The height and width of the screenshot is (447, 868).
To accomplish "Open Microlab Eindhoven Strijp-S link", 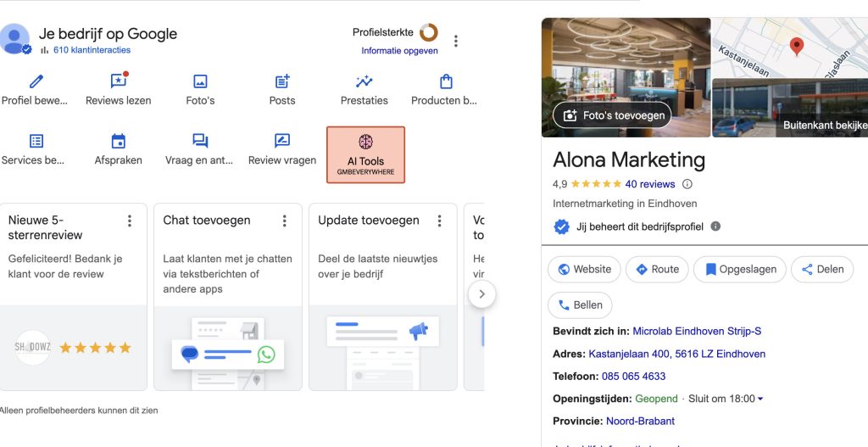I will coord(697,332).
